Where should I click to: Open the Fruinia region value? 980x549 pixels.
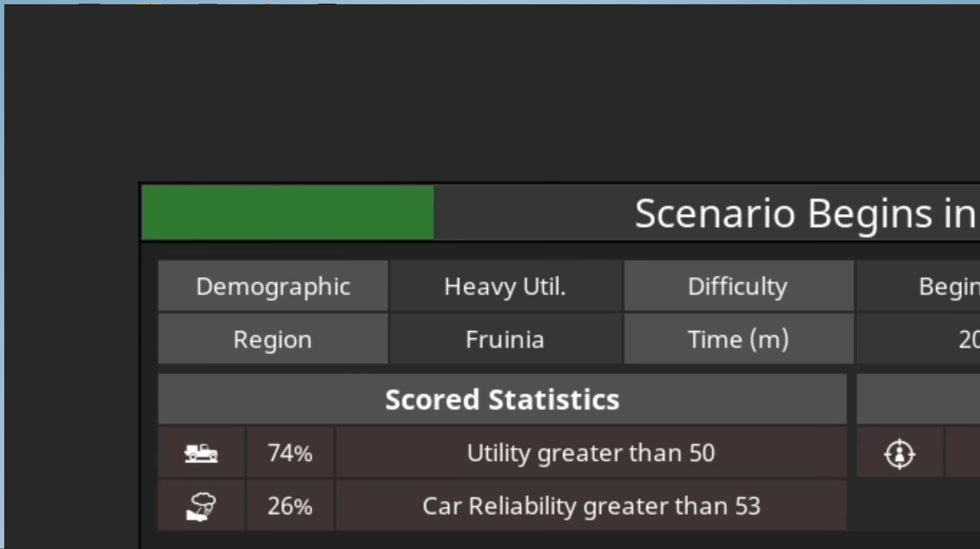coord(505,339)
